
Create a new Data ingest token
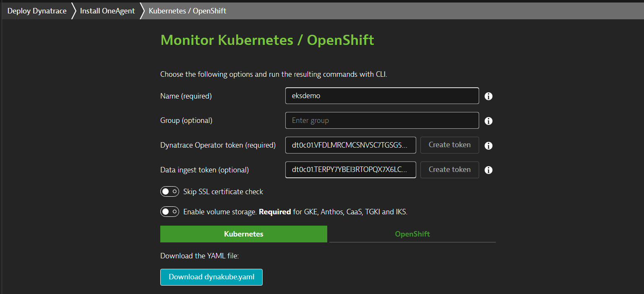(x=449, y=169)
